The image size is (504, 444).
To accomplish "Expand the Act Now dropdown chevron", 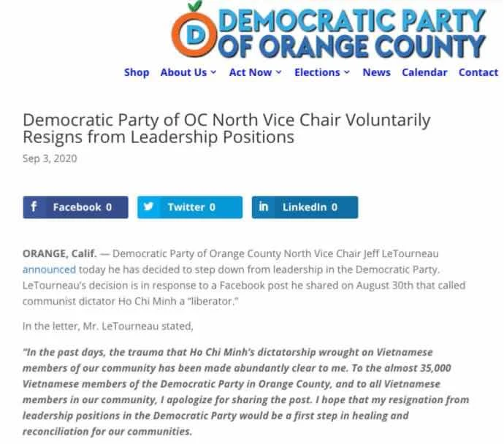I will (x=279, y=72).
